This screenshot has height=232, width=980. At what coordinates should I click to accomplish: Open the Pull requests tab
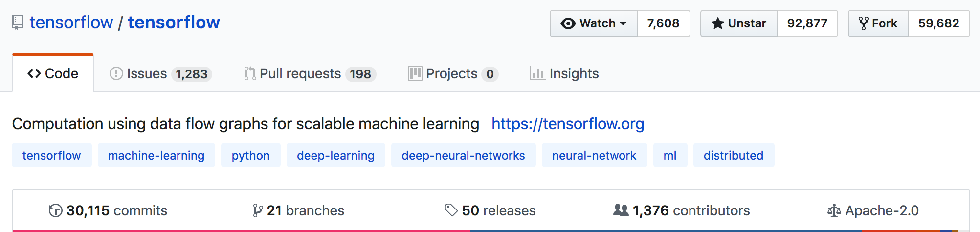(310, 73)
